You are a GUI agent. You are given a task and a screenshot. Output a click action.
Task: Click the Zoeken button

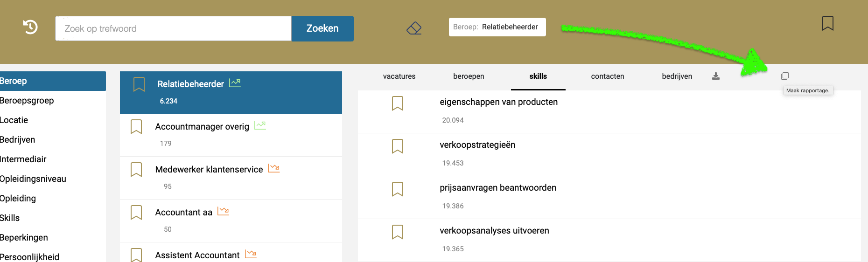(x=322, y=28)
